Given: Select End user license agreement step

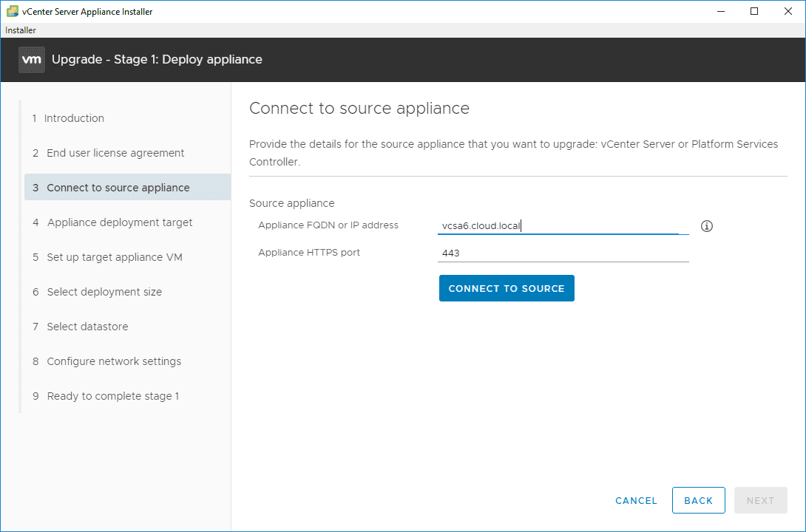Looking at the screenshot, I should tap(115, 153).
